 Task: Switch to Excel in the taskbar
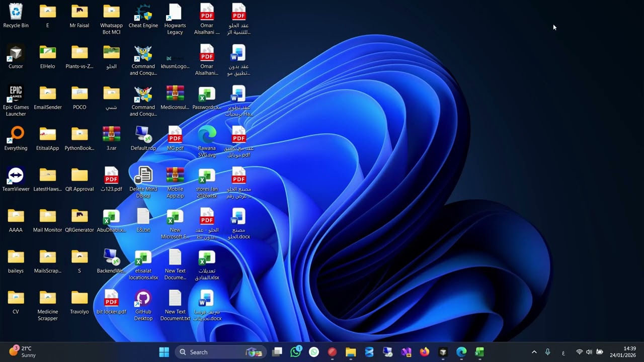479,352
